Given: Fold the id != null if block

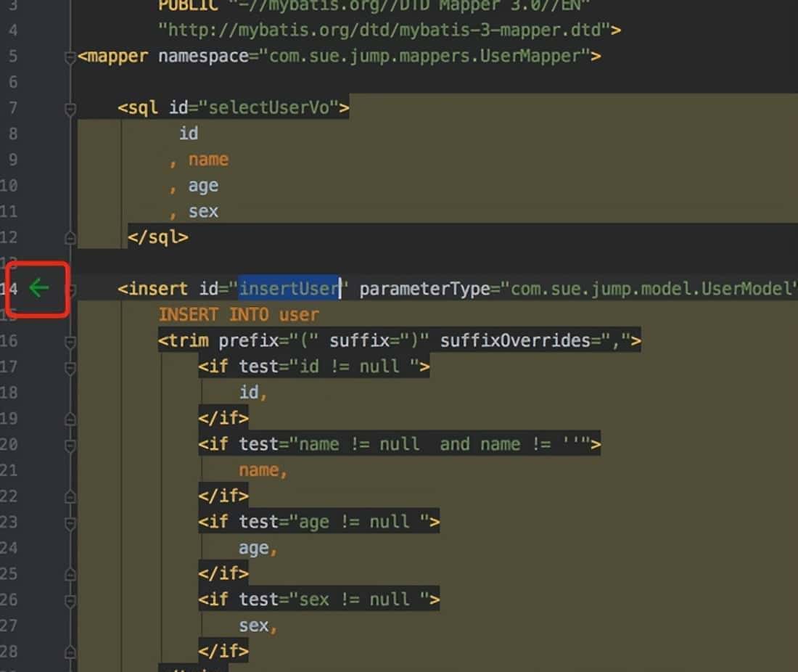Looking at the screenshot, I should pos(70,367).
